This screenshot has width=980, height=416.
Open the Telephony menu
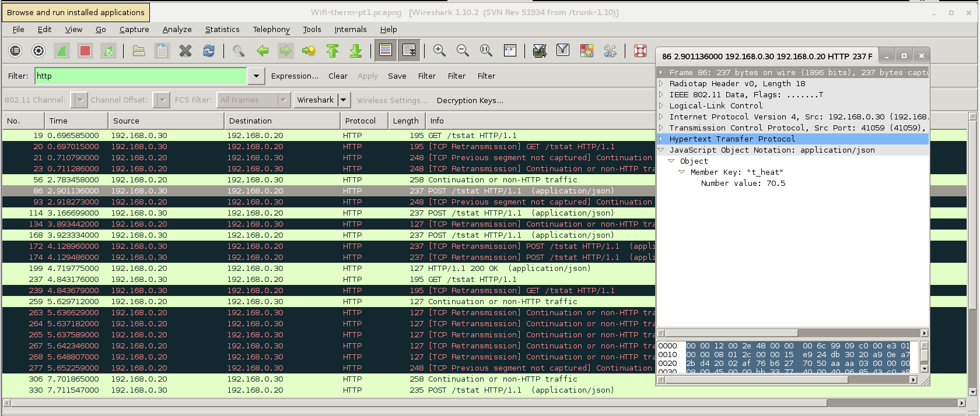(271, 29)
